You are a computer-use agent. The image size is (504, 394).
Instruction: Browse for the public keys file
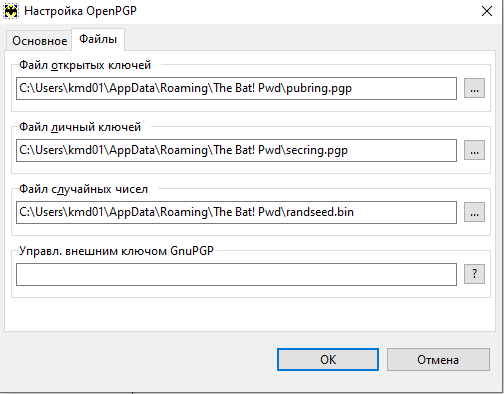[x=474, y=88]
